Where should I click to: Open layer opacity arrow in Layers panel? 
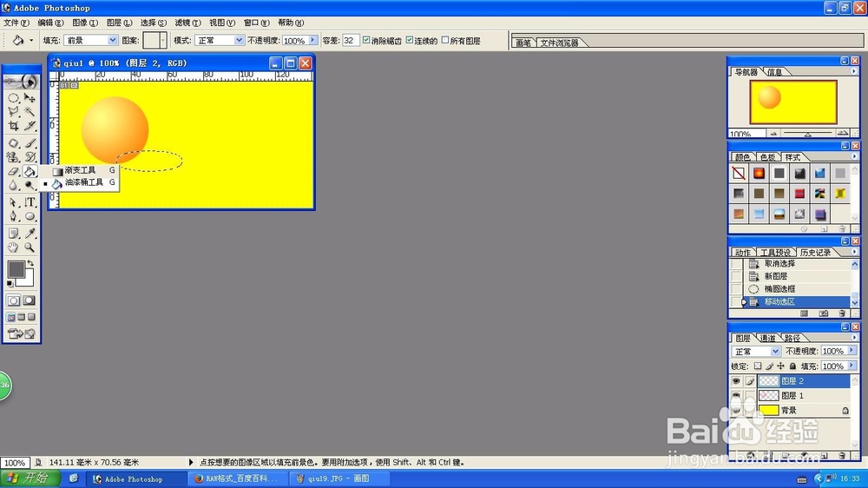(x=852, y=351)
